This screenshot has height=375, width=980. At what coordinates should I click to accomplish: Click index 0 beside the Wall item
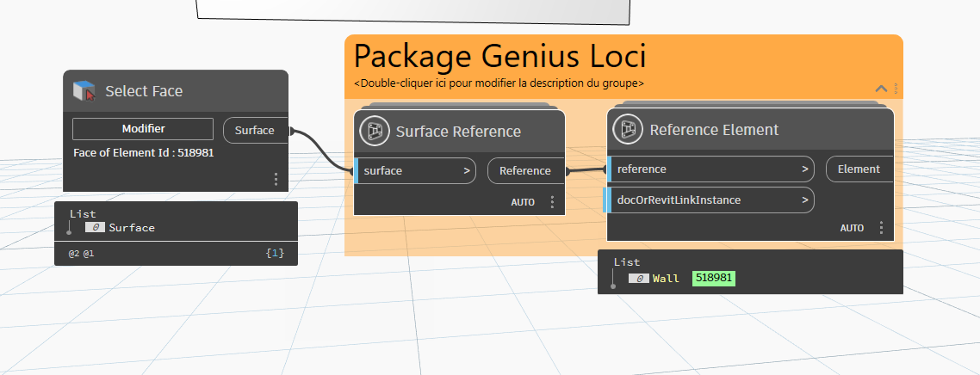tap(639, 279)
